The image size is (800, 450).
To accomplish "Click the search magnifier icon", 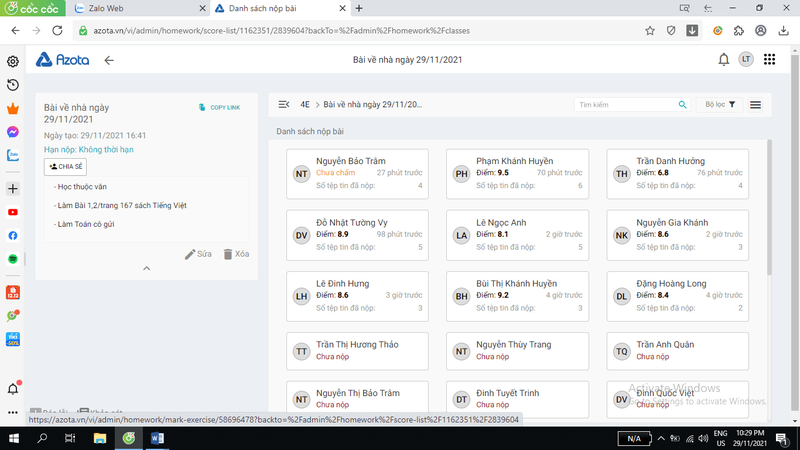I will [x=682, y=105].
